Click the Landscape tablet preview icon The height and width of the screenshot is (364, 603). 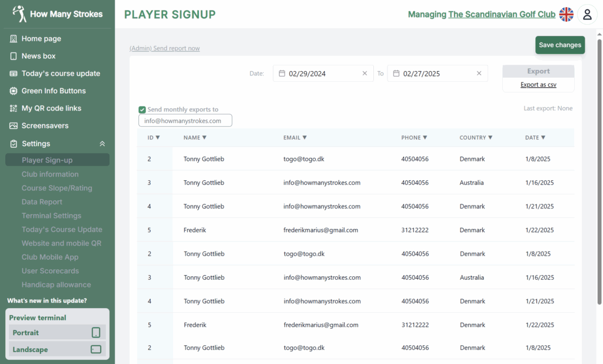click(x=96, y=349)
